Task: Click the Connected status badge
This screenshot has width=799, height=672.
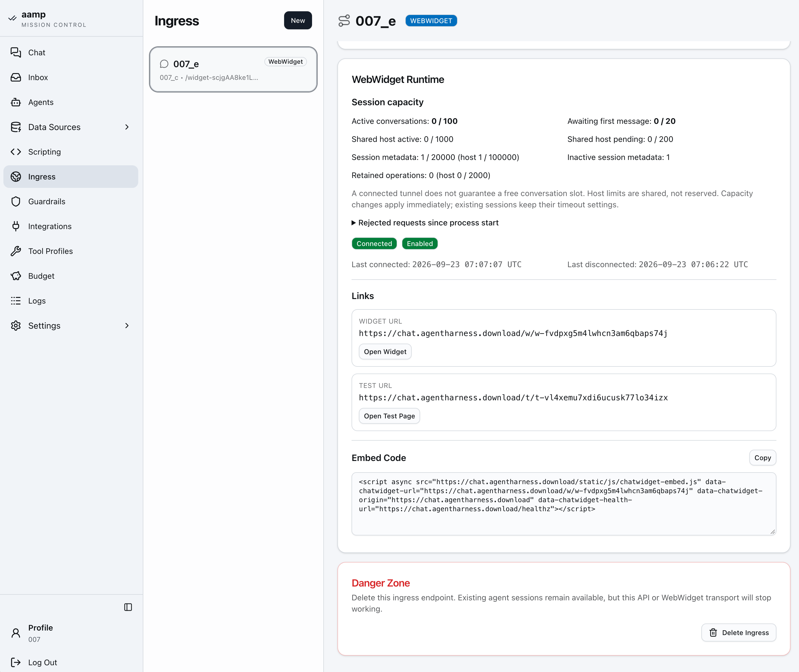Action: click(374, 244)
